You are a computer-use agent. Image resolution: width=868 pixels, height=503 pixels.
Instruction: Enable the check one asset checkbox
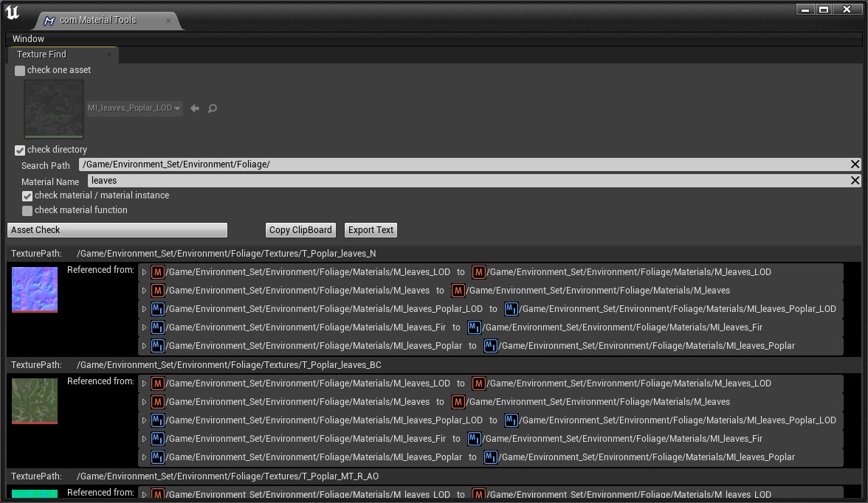pos(20,71)
